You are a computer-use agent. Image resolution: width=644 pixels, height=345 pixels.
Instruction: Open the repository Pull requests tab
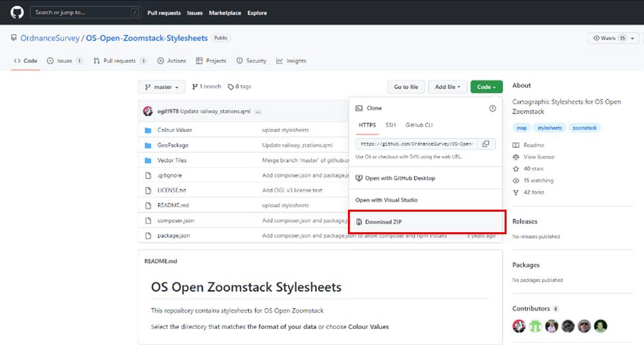tap(120, 61)
